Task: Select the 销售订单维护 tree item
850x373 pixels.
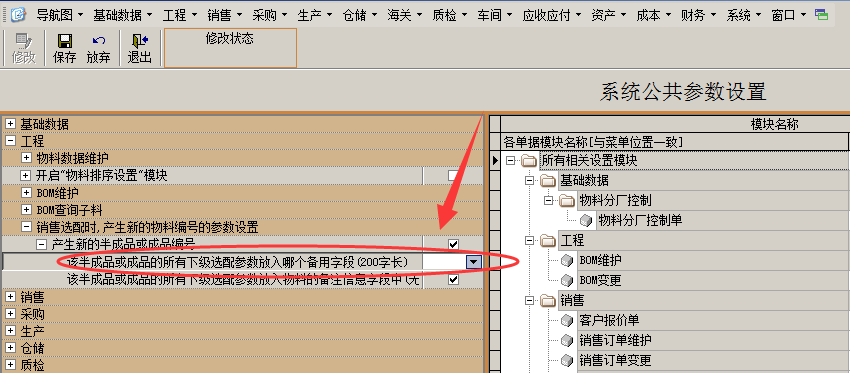Action: (615, 340)
